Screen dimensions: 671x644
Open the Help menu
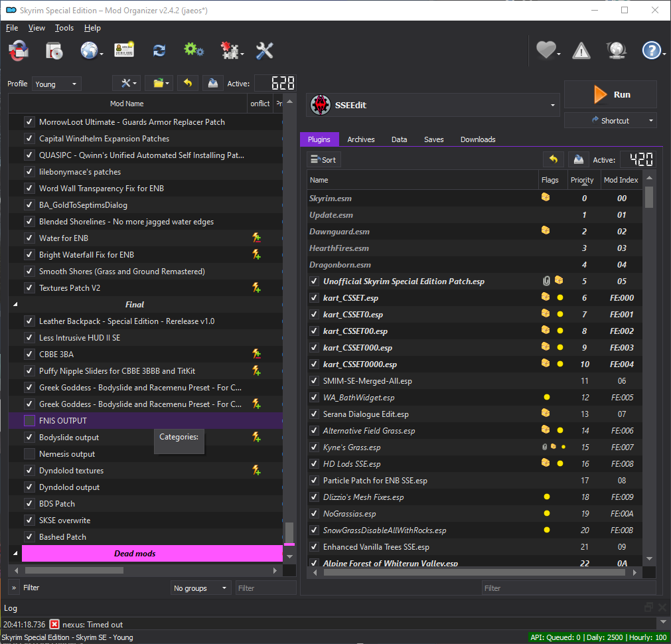click(92, 28)
